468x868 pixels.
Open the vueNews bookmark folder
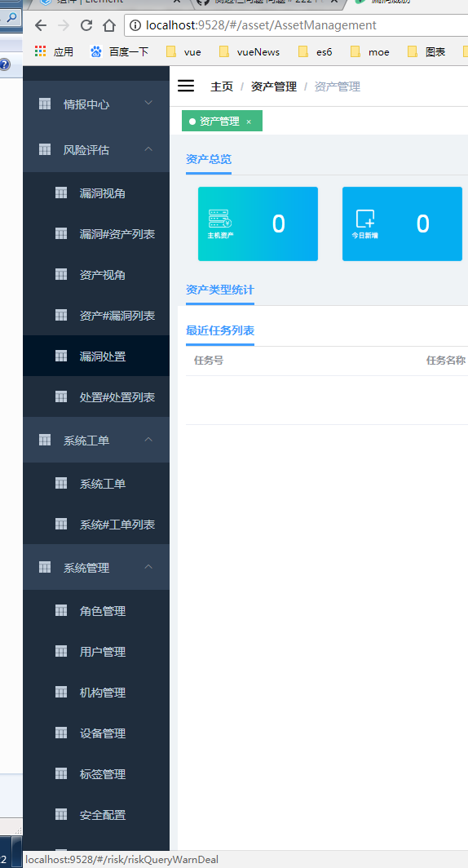(x=249, y=52)
